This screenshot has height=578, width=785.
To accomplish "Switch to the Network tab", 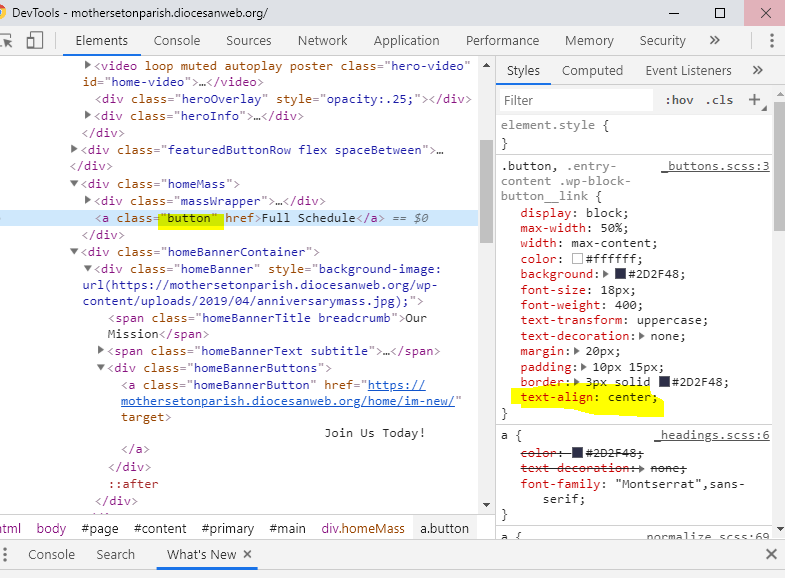I will coord(322,41).
